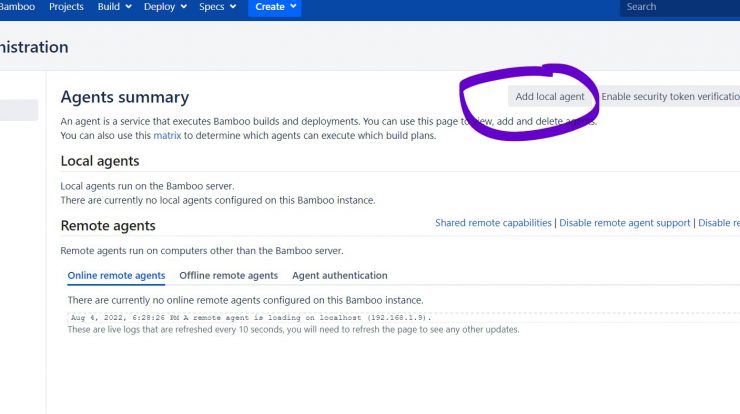The height and width of the screenshot is (414, 740).
Task: Click the Add local agent button
Action: point(550,97)
